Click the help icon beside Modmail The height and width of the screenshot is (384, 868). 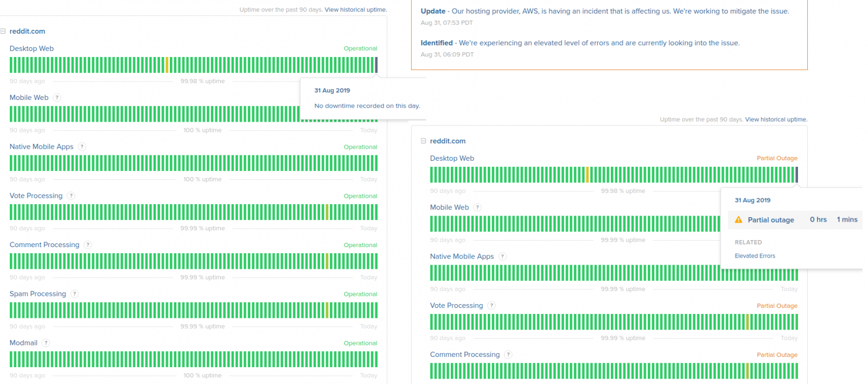tap(46, 343)
